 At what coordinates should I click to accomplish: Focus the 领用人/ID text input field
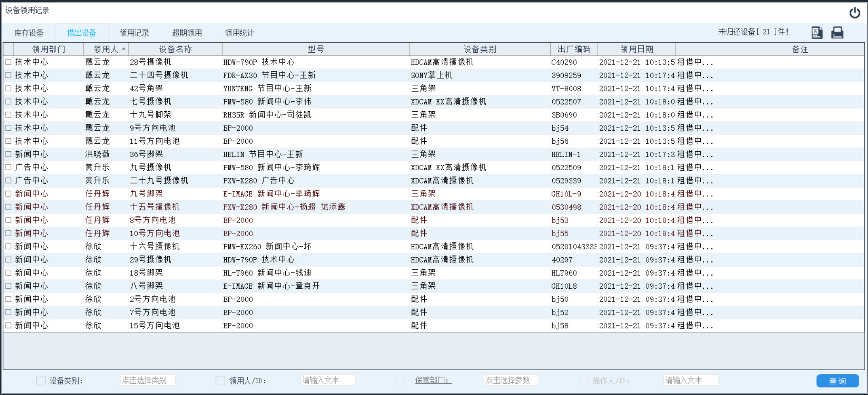tap(328, 380)
